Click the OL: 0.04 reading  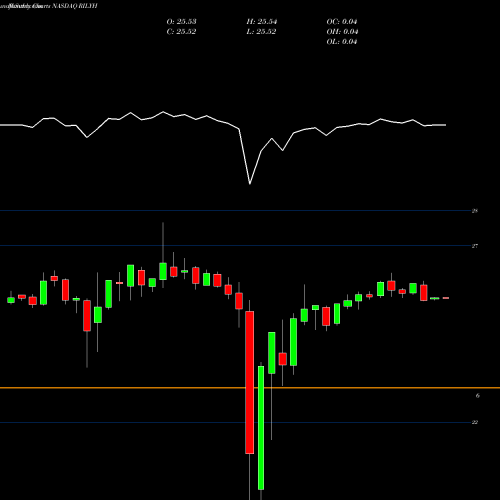tap(342, 42)
